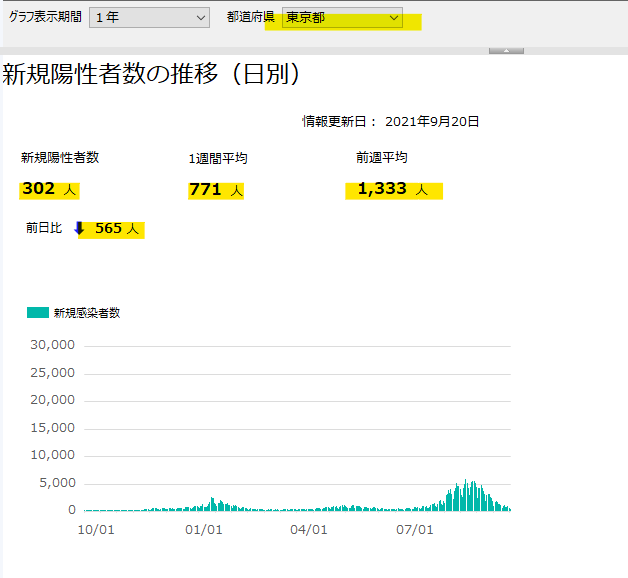Click the 07/01 x-axis label

414,530
